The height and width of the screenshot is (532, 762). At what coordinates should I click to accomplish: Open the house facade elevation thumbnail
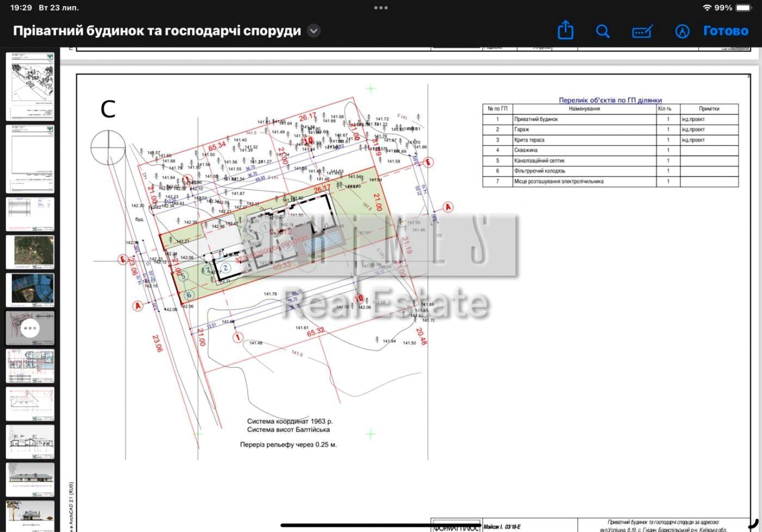[x=30, y=479]
